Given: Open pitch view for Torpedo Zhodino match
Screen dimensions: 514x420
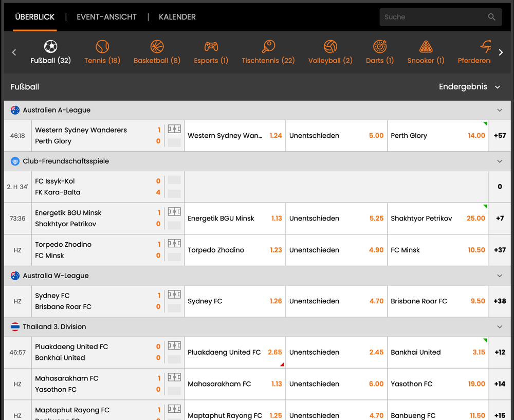Looking at the screenshot, I should coord(174,243).
